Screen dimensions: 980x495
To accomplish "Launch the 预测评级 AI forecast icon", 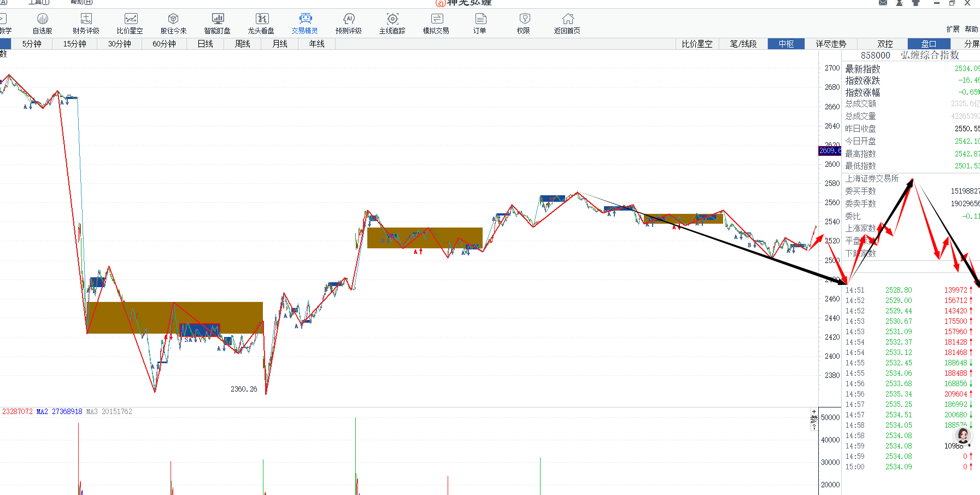I will click(x=349, y=24).
